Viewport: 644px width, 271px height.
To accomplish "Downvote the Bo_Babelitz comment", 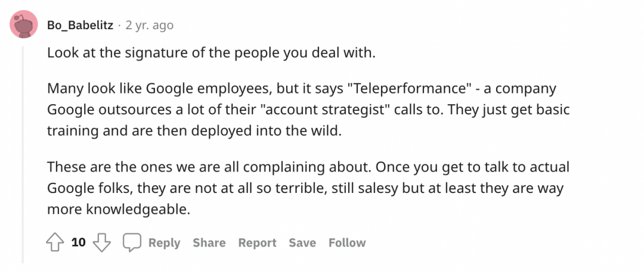I will tap(103, 242).
